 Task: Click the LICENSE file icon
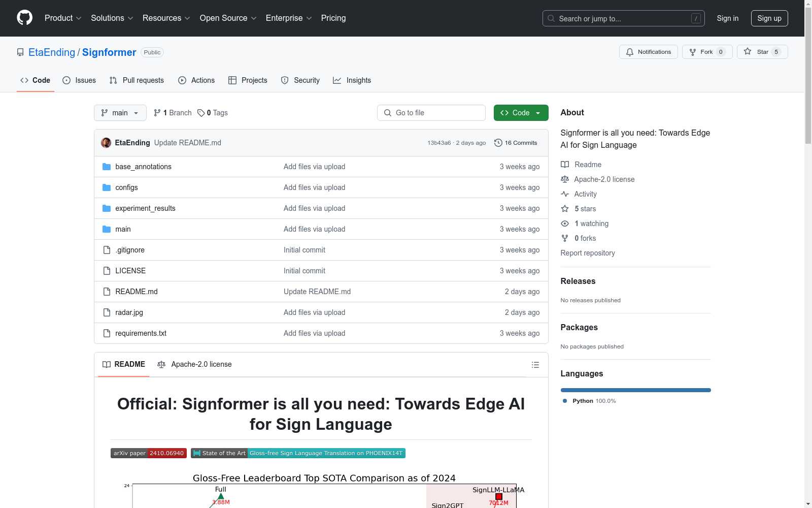[107, 271]
